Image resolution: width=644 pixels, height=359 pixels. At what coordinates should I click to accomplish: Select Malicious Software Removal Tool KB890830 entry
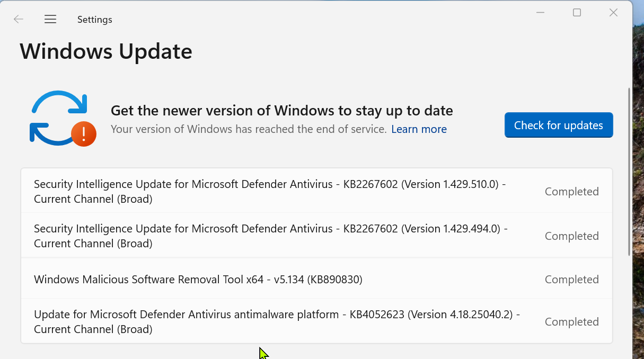[x=198, y=280]
